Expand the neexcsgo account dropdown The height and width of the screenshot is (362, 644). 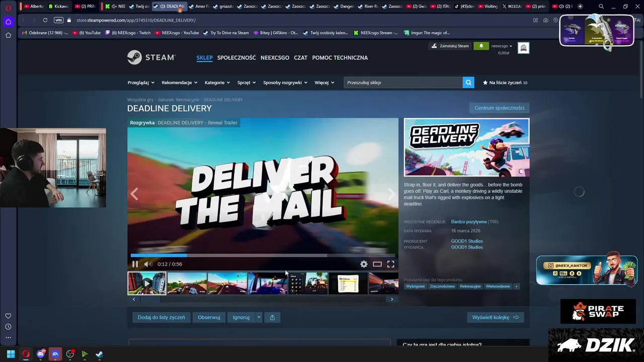502,46
